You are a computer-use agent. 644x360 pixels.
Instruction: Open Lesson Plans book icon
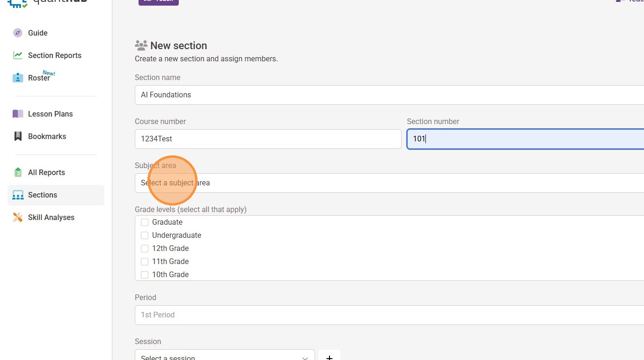18,114
